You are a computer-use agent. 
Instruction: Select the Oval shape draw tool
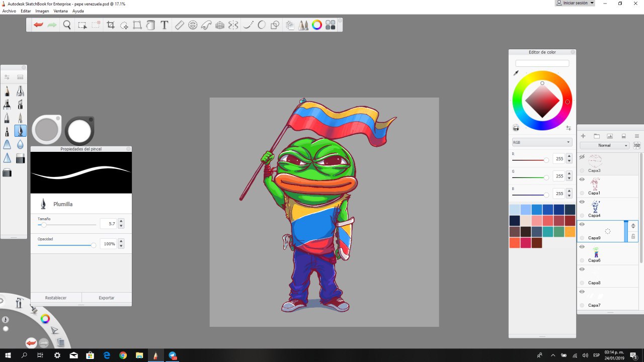(x=262, y=25)
